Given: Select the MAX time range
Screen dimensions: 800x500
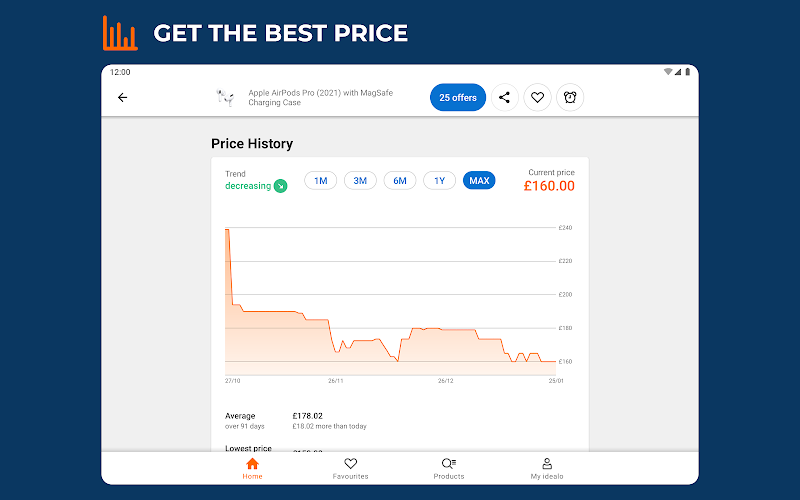Looking at the screenshot, I should [479, 181].
